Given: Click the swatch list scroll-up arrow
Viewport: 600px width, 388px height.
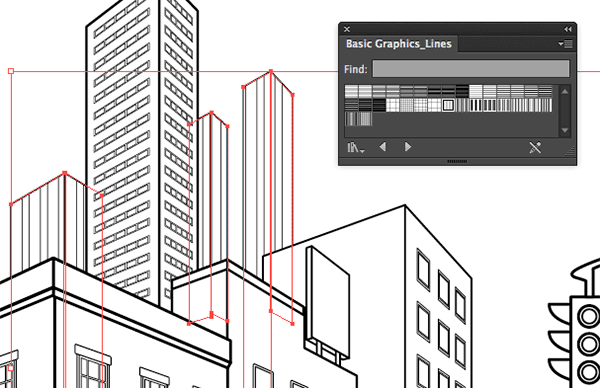Looking at the screenshot, I should click(x=565, y=91).
